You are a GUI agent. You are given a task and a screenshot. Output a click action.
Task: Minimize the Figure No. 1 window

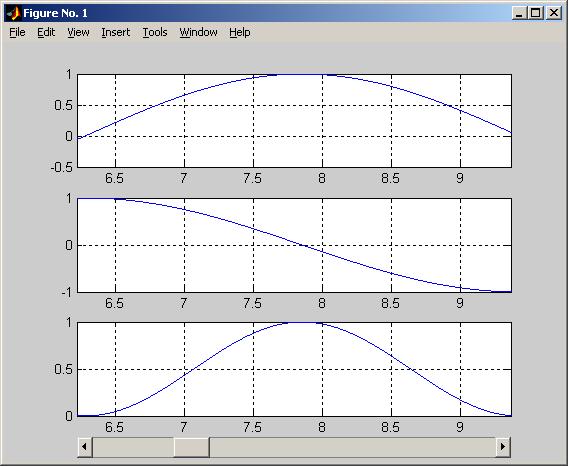coord(519,13)
